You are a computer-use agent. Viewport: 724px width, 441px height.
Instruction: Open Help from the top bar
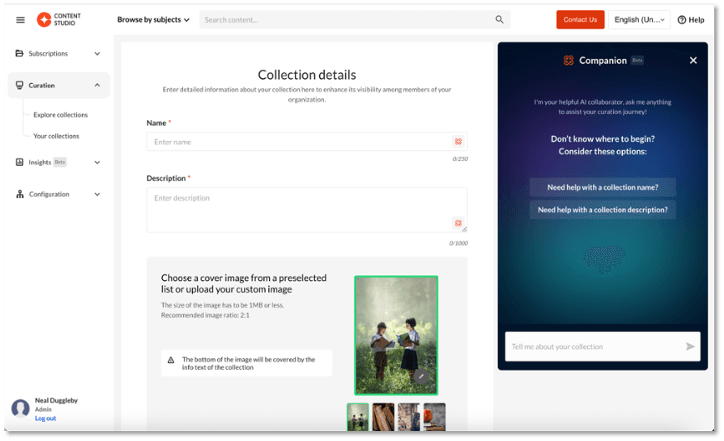tap(691, 20)
